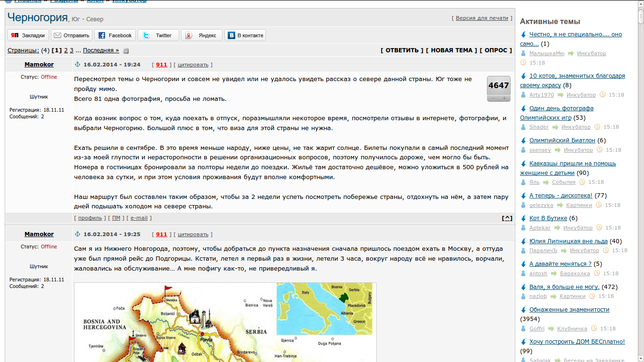Share the topic on Twitter
This screenshot has height=362, width=644.
[x=158, y=35]
